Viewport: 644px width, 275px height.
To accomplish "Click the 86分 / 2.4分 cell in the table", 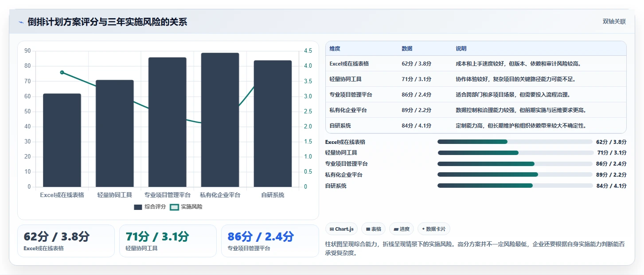I will pos(417,95).
